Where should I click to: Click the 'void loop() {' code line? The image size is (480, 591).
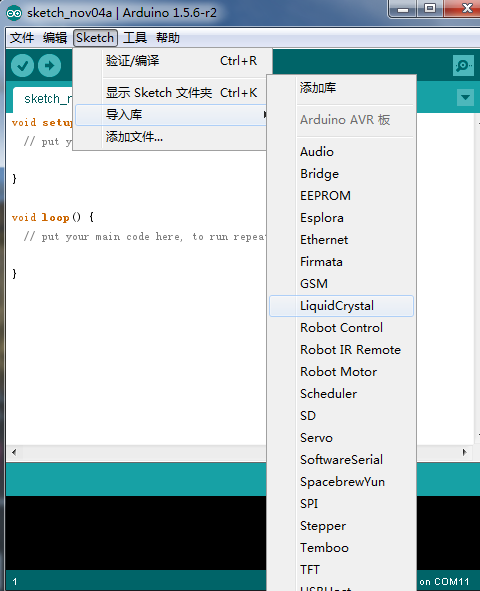tap(53, 217)
